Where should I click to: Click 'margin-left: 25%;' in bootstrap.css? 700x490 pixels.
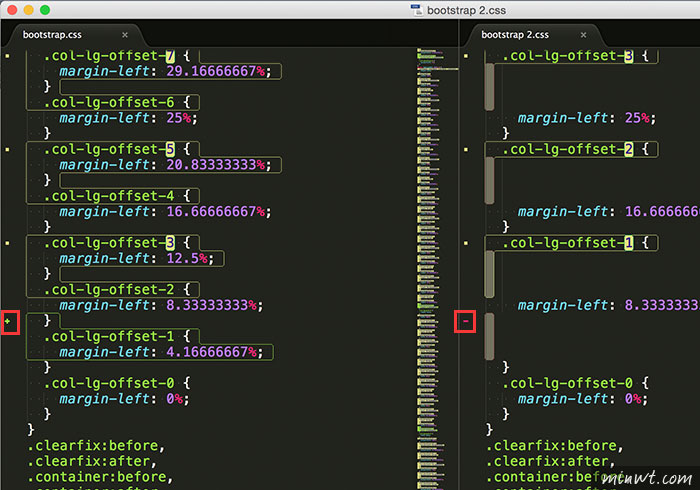(x=128, y=118)
